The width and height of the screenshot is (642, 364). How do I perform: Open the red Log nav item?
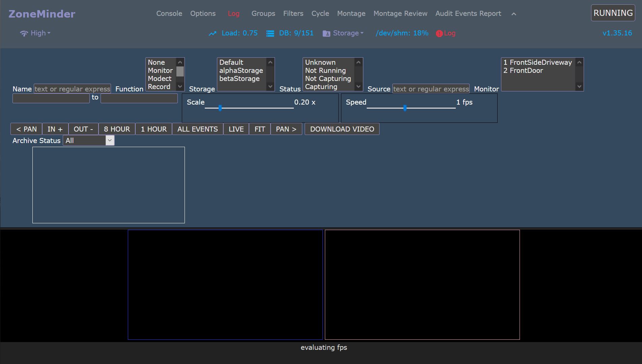tap(233, 13)
